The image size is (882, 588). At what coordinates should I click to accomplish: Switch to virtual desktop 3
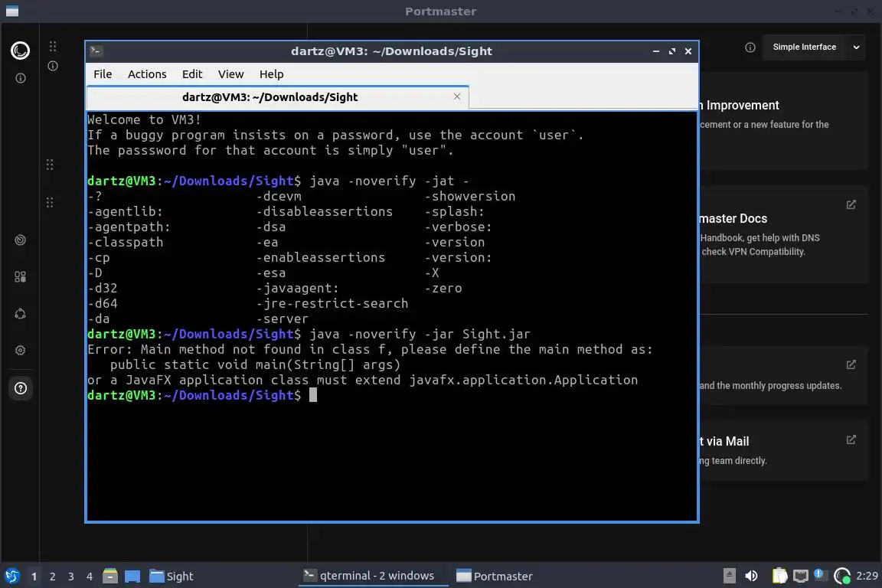pos(71,577)
